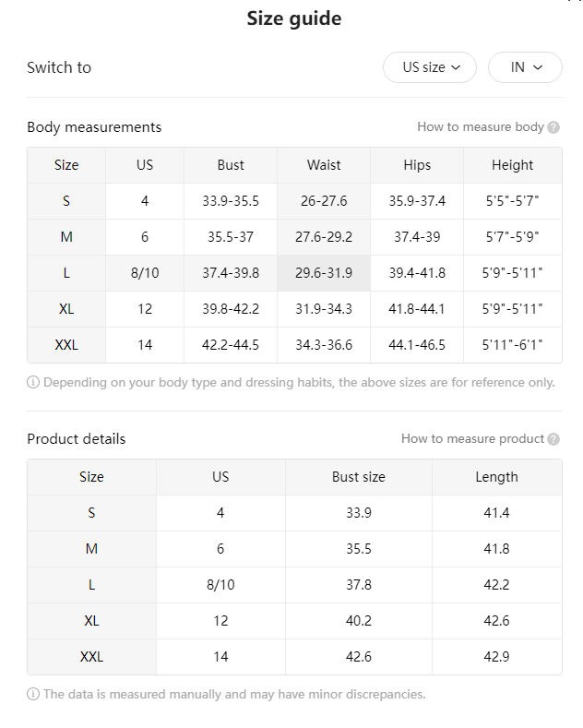Click the Length column header
Image resolution: width=583 pixels, height=728 pixels.
point(496,477)
